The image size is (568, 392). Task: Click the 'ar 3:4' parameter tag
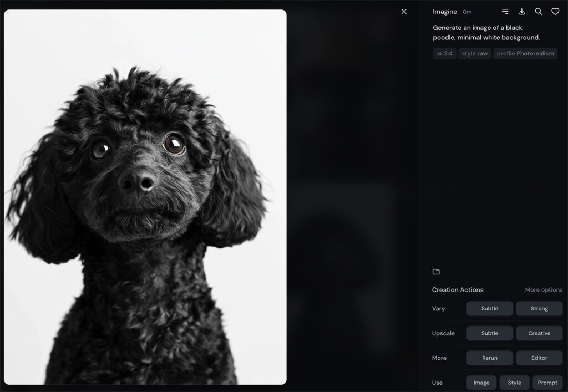click(x=444, y=54)
